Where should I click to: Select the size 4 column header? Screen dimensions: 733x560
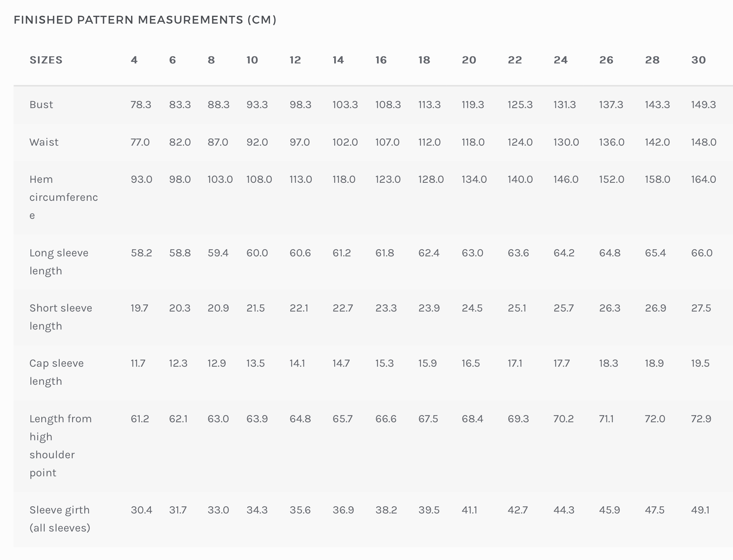[134, 60]
